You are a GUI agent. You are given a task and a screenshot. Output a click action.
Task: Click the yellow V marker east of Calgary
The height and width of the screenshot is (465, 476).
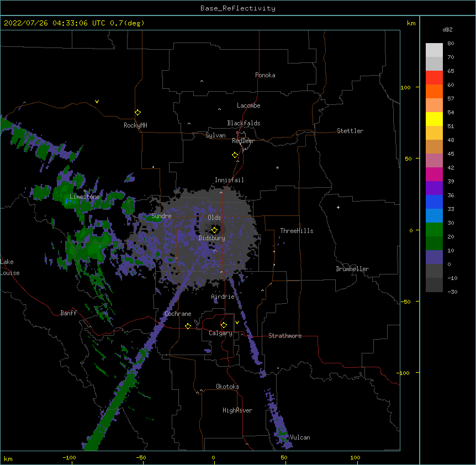(237, 323)
